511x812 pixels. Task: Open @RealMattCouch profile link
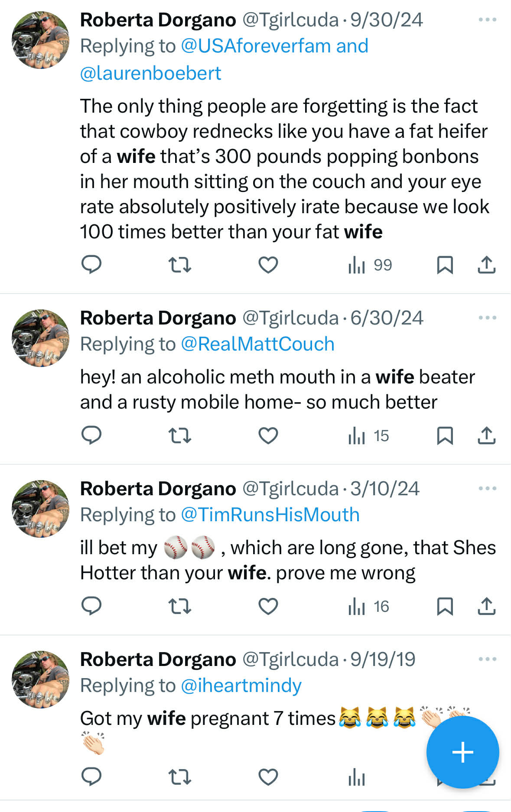[257, 344]
